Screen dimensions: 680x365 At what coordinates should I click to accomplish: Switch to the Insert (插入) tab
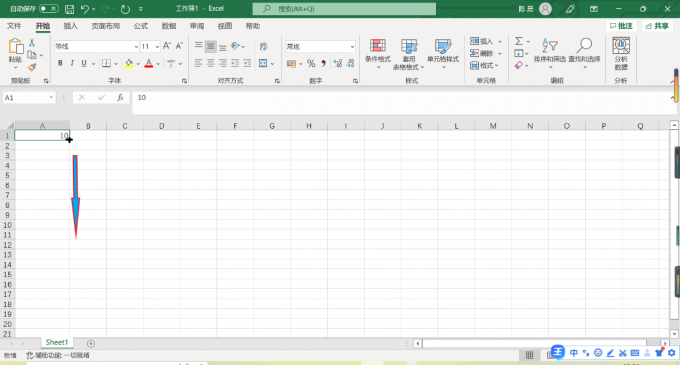[x=70, y=26]
